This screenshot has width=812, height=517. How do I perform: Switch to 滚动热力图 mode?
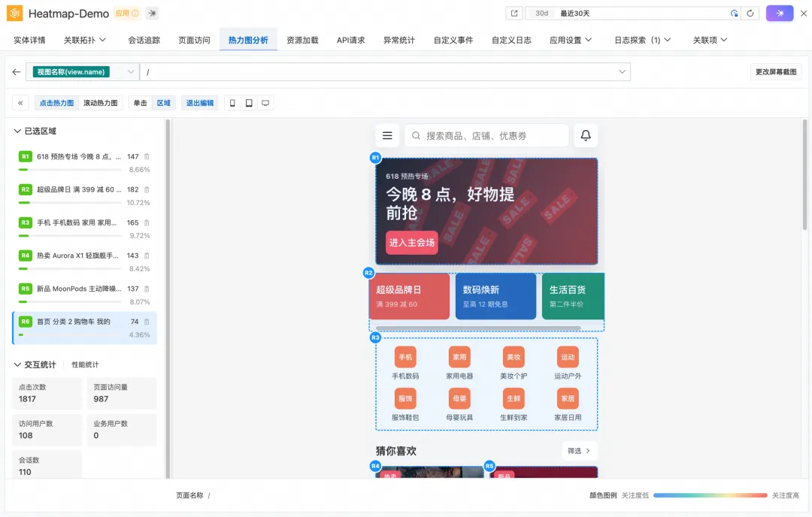pyautogui.click(x=101, y=103)
